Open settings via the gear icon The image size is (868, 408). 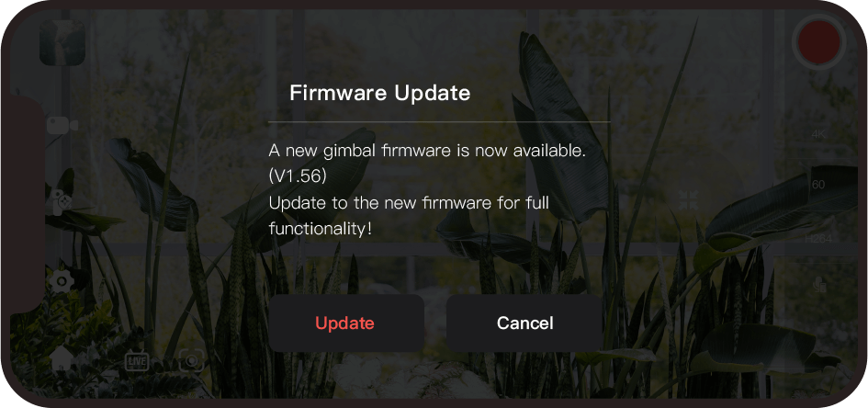coord(62,282)
